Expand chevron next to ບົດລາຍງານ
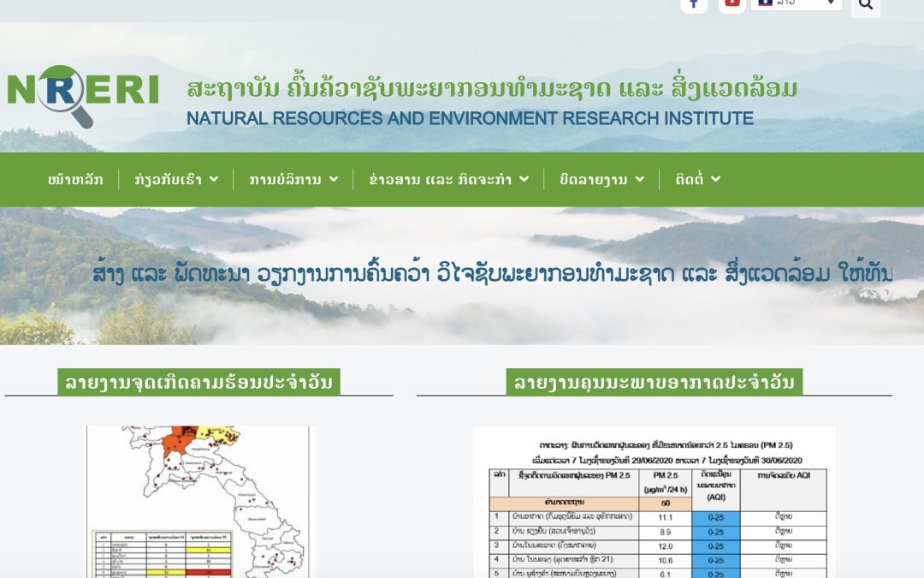The image size is (924, 578). point(640,179)
